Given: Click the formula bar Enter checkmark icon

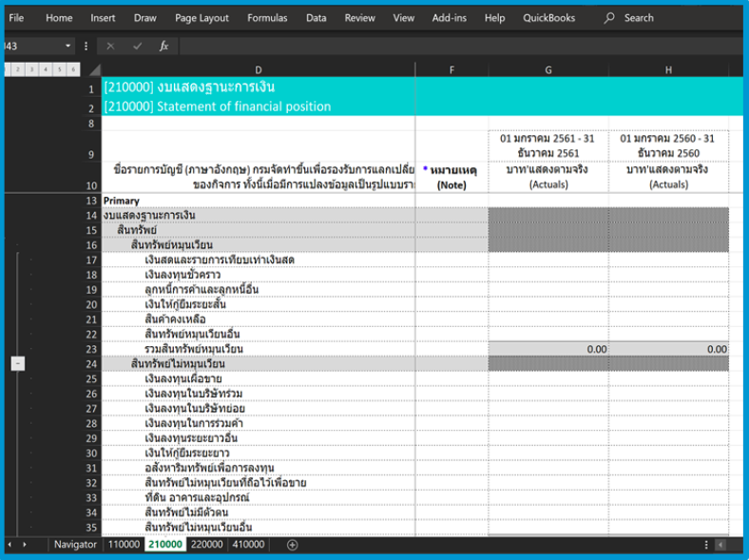Looking at the screenshot, I should tap(138, 46).
